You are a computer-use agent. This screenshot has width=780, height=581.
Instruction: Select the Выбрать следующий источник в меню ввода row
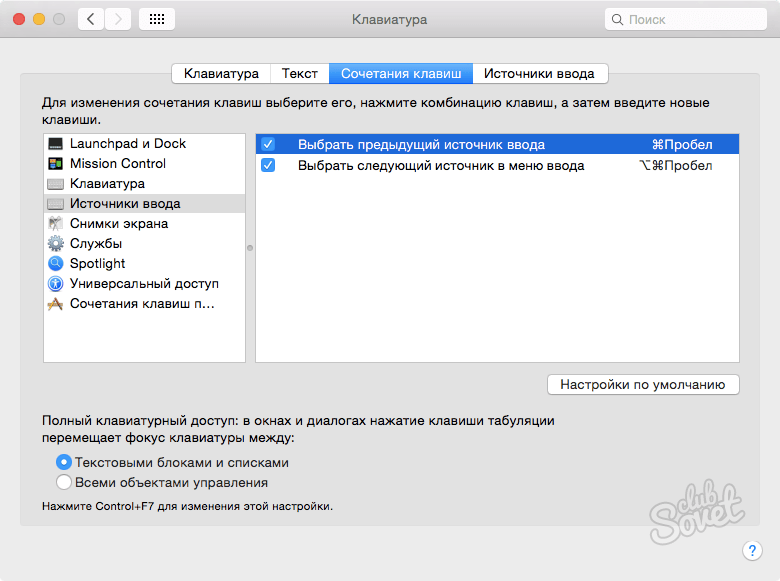tap(497, 165)
